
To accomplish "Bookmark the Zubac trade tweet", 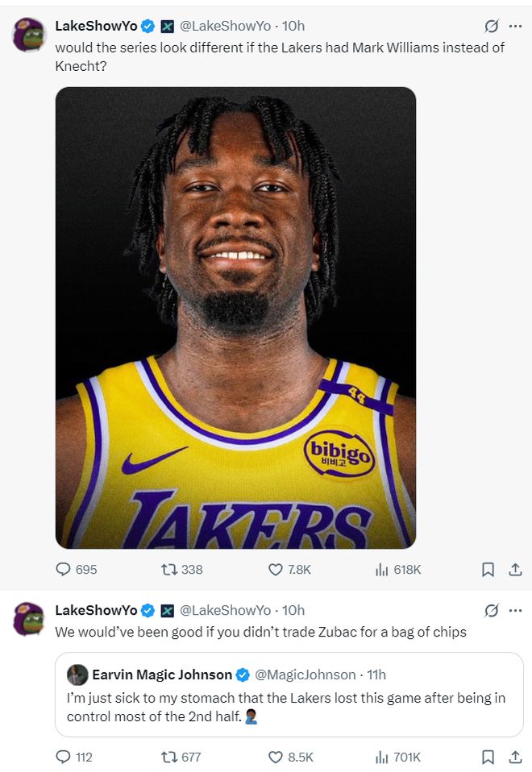I will tap(488, 757).
